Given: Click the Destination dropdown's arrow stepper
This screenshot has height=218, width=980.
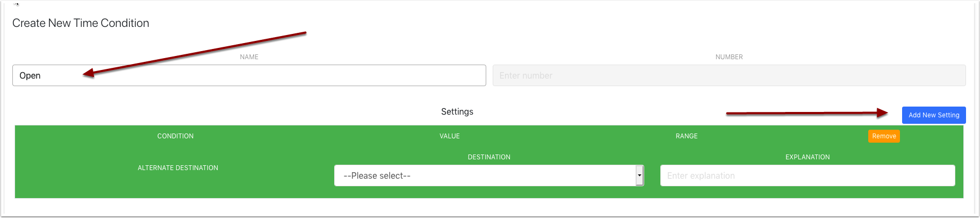Looking at the screenshot, I should (639, 175).
